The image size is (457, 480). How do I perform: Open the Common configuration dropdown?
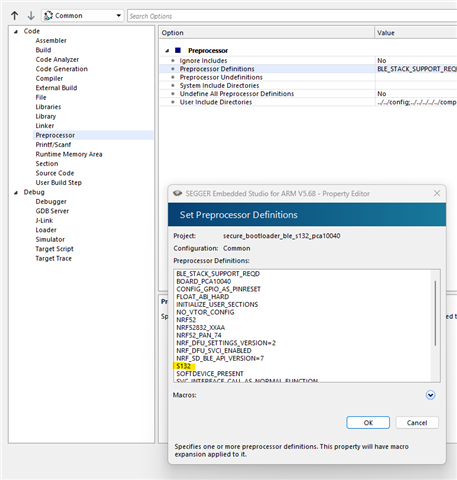(82, 16)
